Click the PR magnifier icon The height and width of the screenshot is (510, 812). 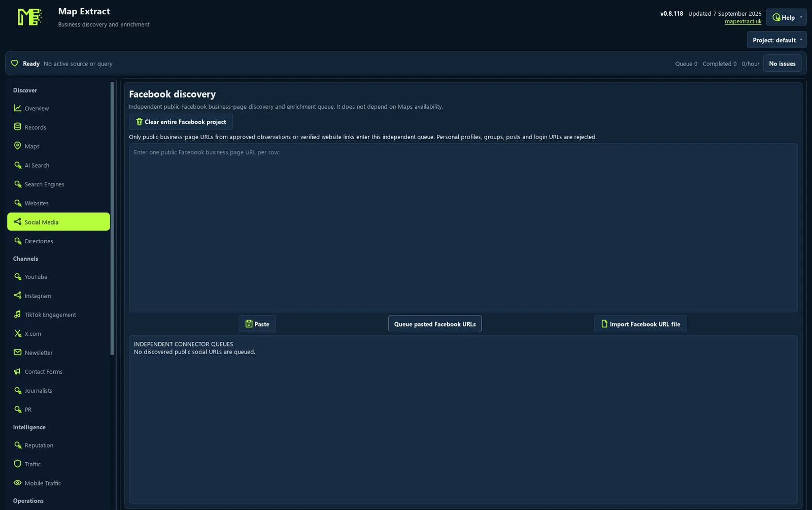pos(18,409)
